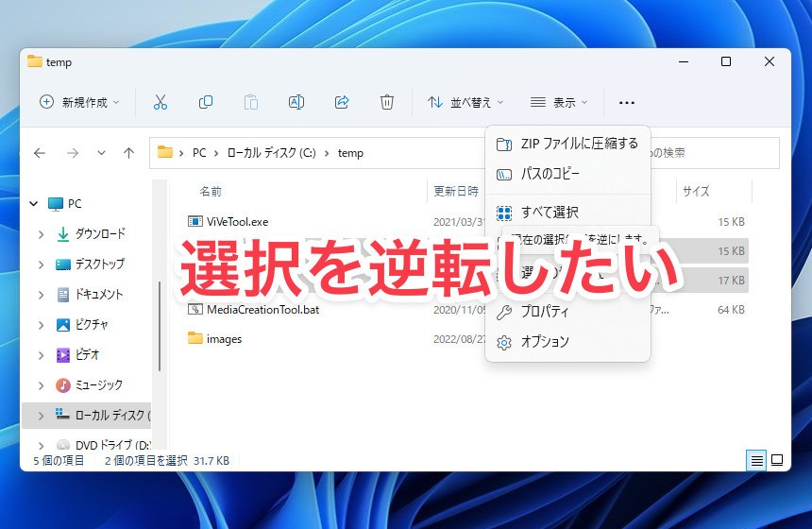The image size is (812, 529).
Task: Click the Rename icon in toolbar
Action: pyautogui.click(x=296, y=102)
